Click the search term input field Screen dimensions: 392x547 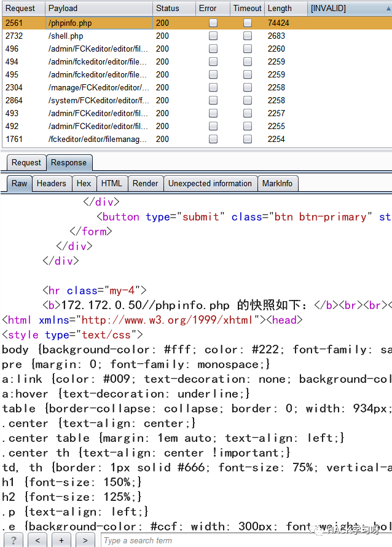pyautogui.click(x=246, y=540)
